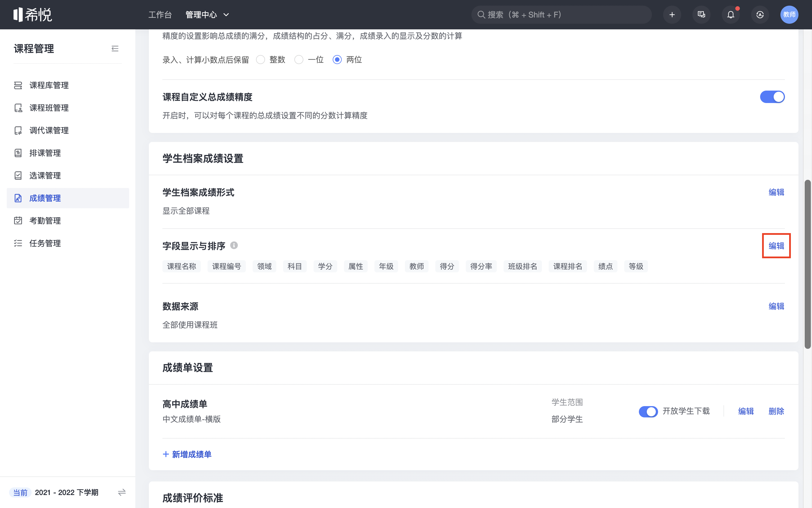
Task: Edit 数据来源 setting
Action: click(776, 306)
